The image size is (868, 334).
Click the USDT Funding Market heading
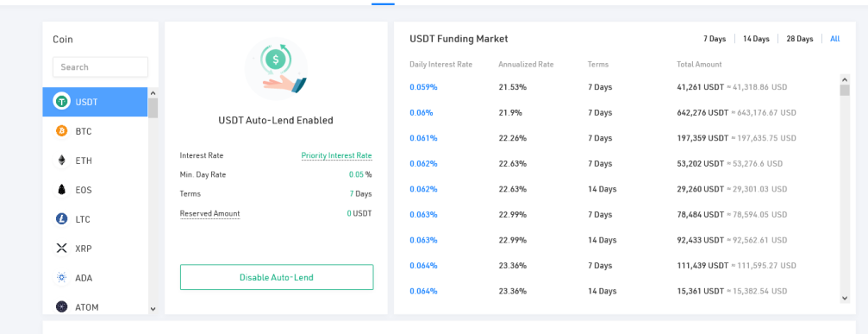(459, 39)
